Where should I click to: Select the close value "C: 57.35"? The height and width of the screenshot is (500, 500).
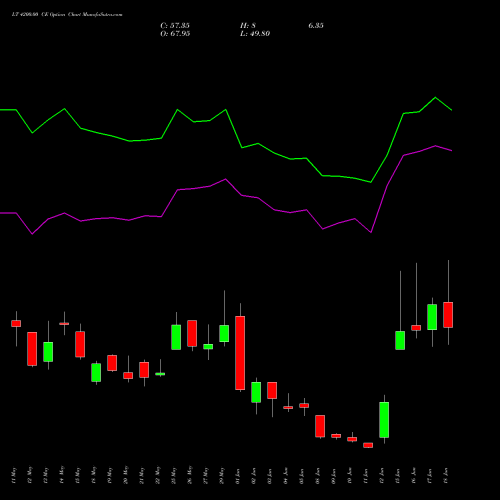tap(175, 26)
